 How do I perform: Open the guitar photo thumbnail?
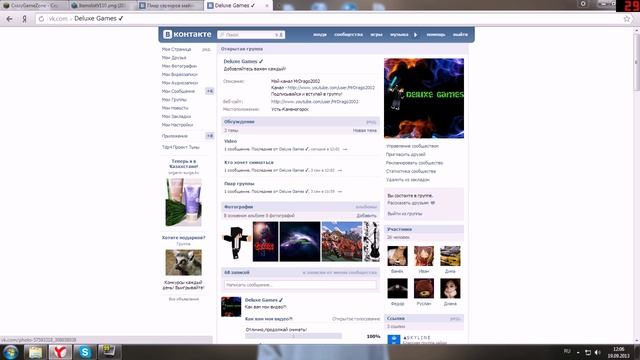(371, 242)
